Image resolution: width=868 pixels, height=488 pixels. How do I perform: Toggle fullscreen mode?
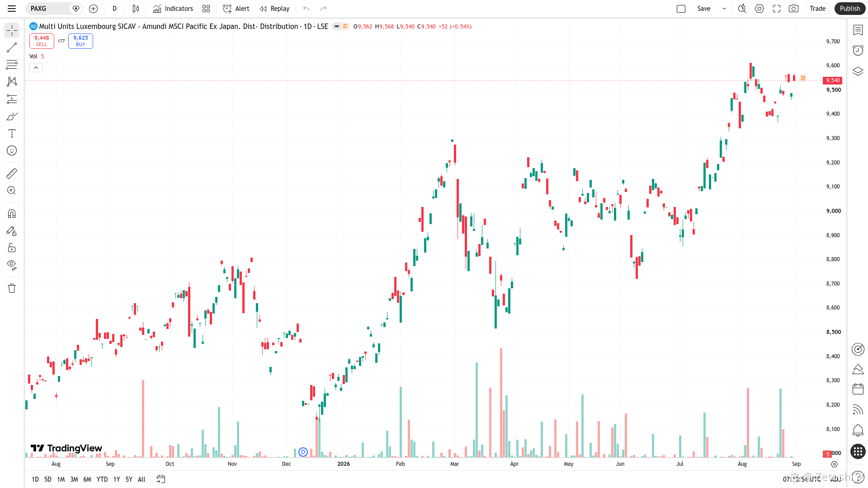click(x=777, y=9)
